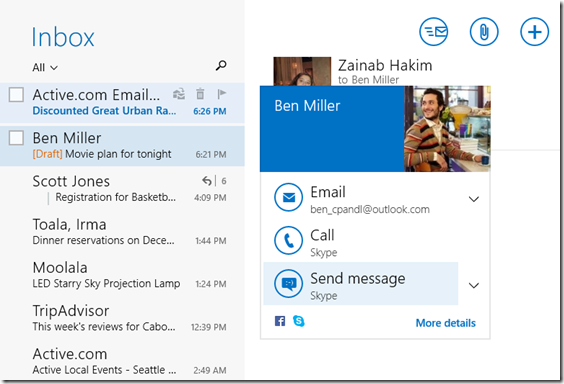
Task: Click the Email envelope circle icon
Action: coord(288,197)
